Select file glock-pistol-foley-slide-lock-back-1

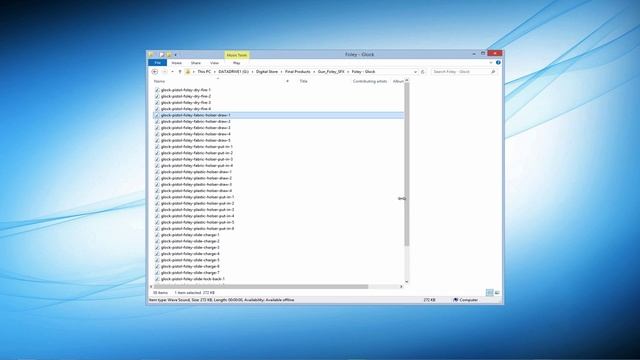point(193,279)
